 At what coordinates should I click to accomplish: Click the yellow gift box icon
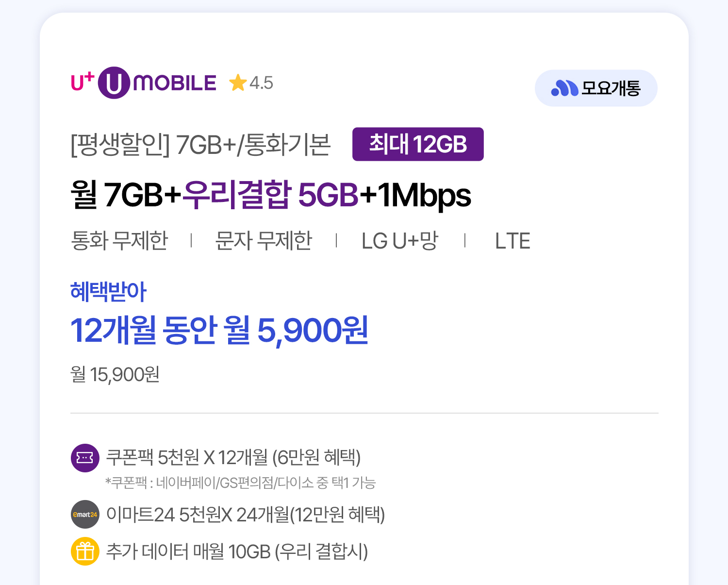(85, 552)
